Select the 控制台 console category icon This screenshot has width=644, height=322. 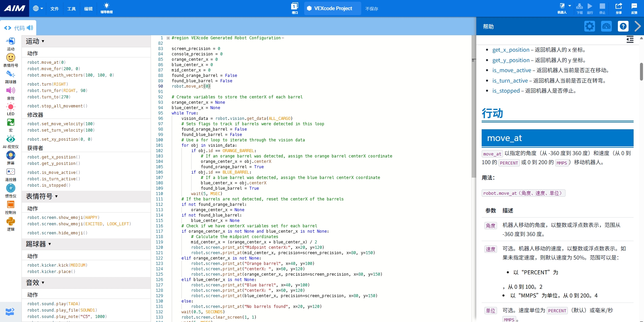(11, 207)
